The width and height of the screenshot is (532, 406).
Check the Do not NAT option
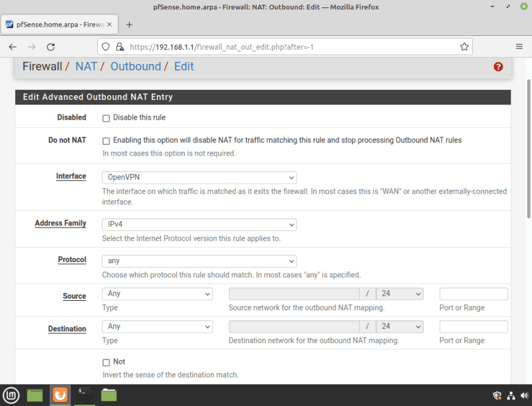click(106, 141)
